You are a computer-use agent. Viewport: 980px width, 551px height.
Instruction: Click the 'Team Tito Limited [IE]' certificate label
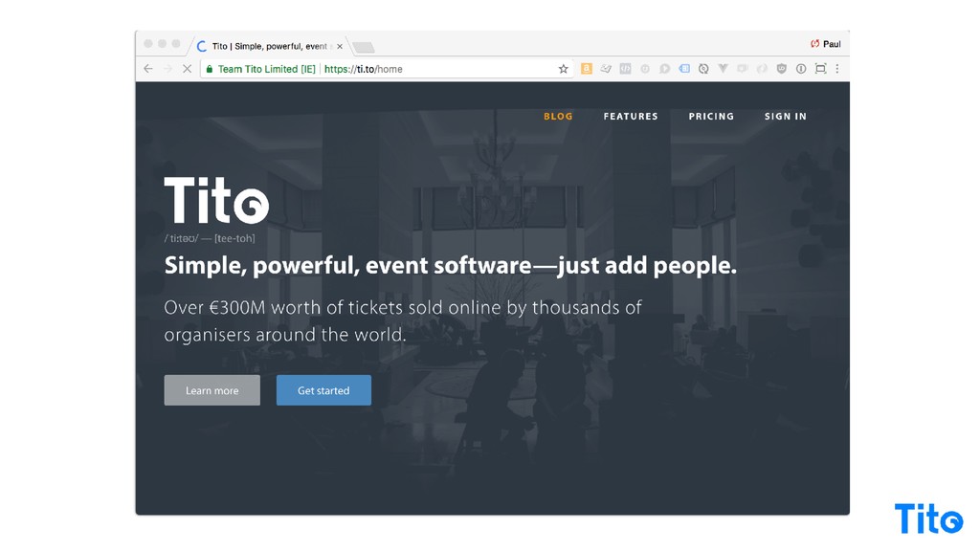tap(266, 69)
